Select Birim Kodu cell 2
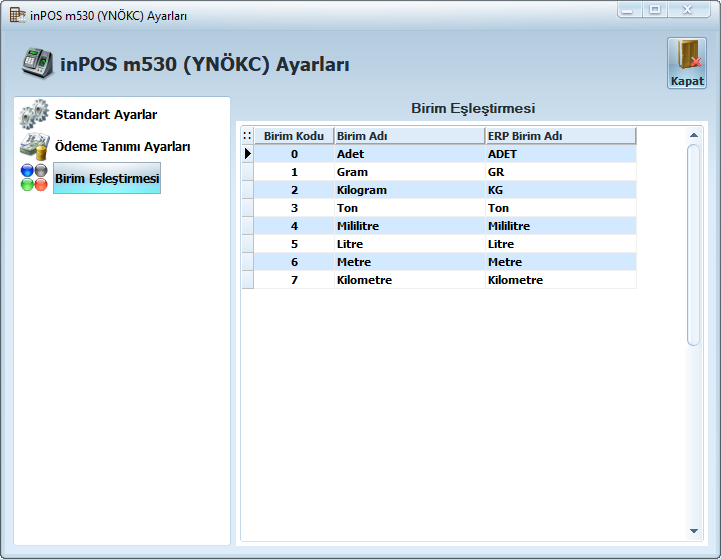The height and width of the screenshot is (559, 721). click(x=294, y=190)
